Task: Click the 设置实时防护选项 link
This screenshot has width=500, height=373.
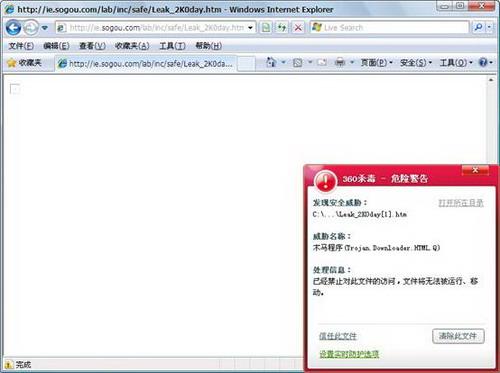Action: click(x=349, y=354)
